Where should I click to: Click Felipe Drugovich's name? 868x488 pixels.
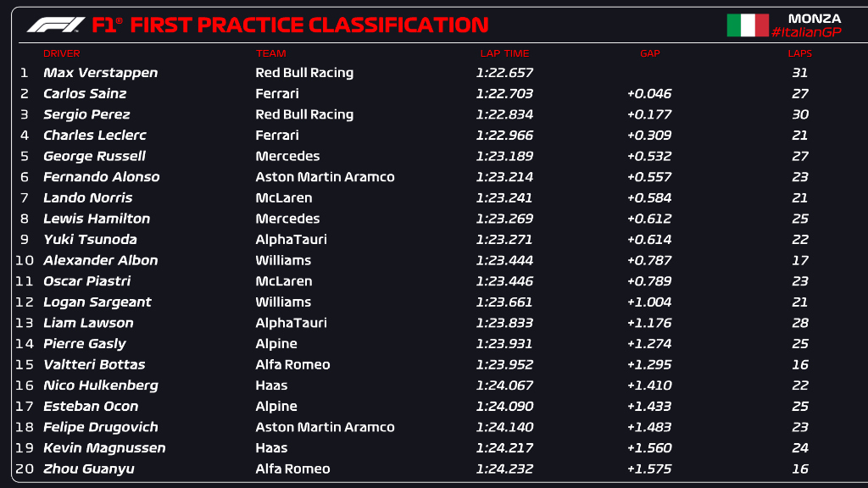coord(100,427)
